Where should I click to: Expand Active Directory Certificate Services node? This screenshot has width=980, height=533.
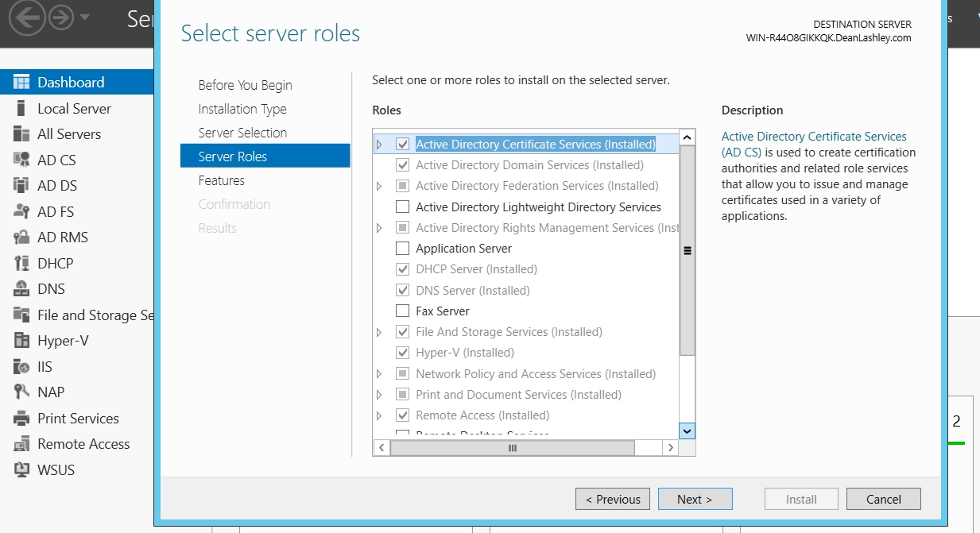[x=379, y=145]
